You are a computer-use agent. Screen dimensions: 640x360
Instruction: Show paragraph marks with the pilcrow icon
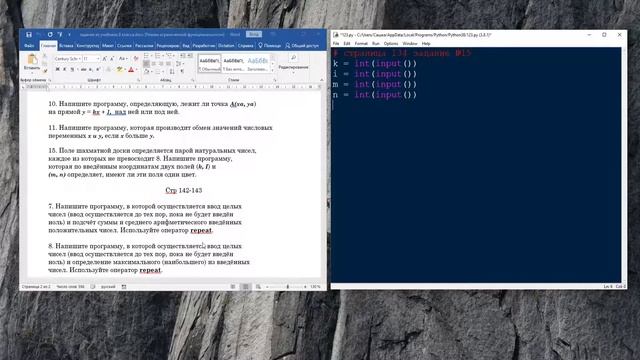(182, 71)
